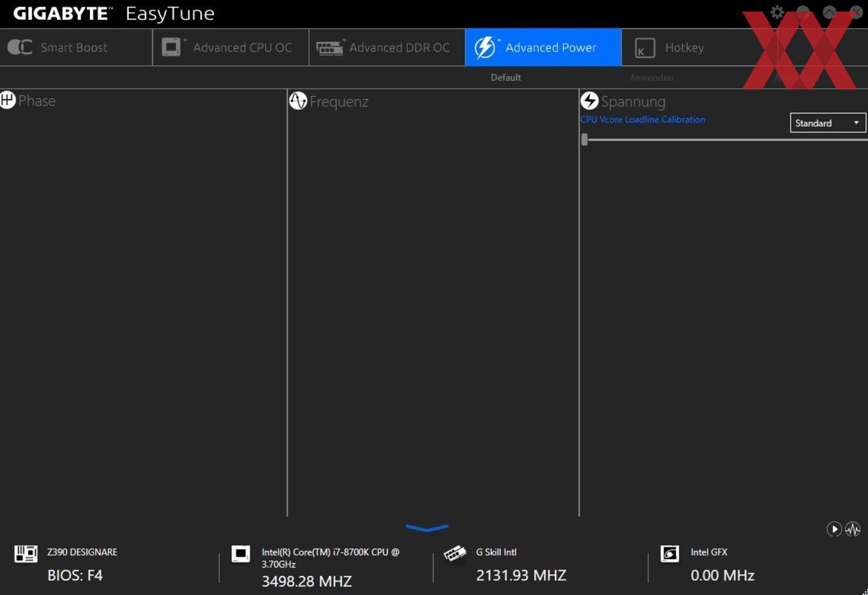Viewport: 868px width, 595px height.
Task: Click the resize grip at window corner
Action: (864, 591)
